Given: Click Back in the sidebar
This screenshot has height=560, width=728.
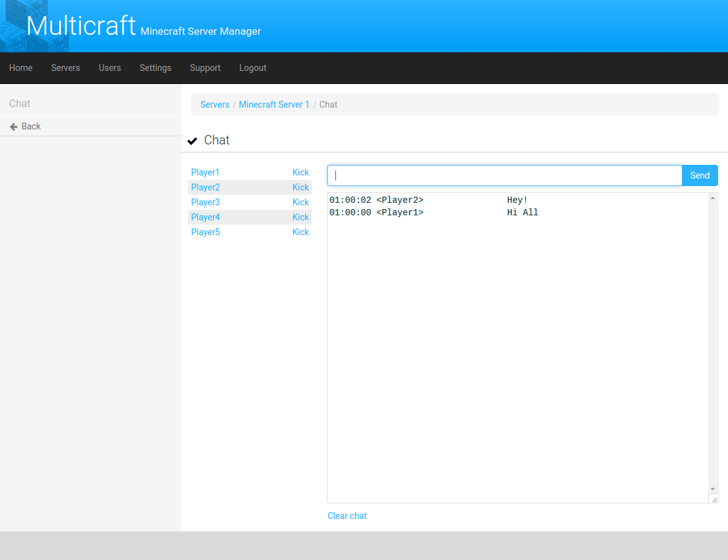Looking at the screenshot, I should [x=31, y=126].
